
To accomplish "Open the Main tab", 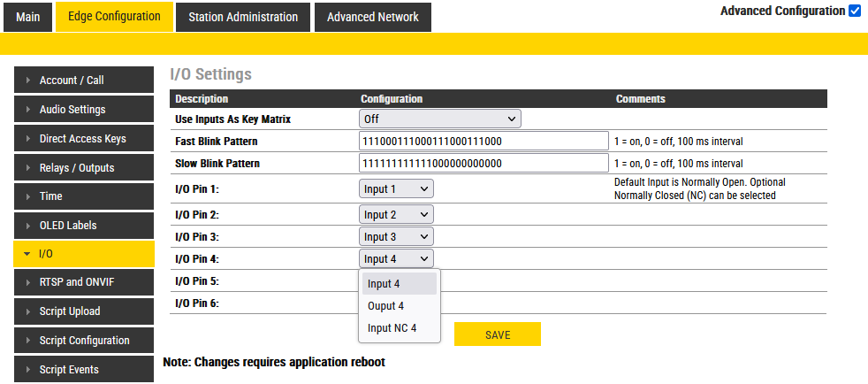I will coord(27,17).
